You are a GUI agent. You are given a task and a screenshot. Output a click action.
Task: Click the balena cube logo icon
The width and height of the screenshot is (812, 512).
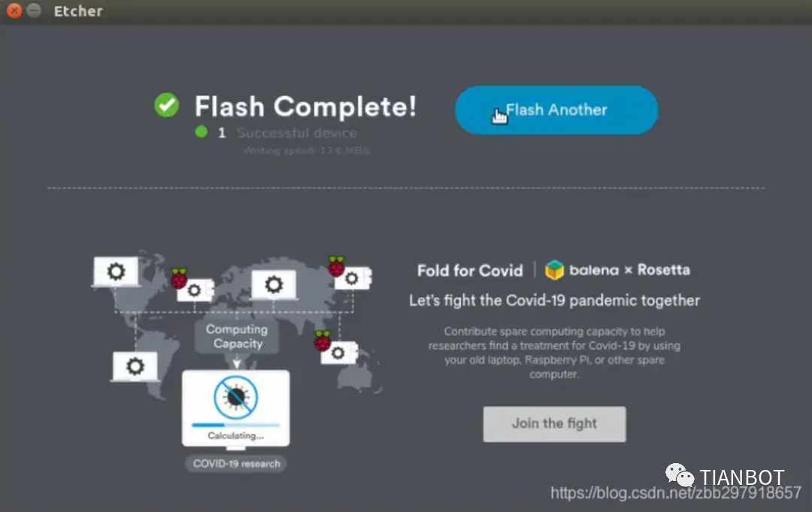pyautogui.click(x=554, y=270)
